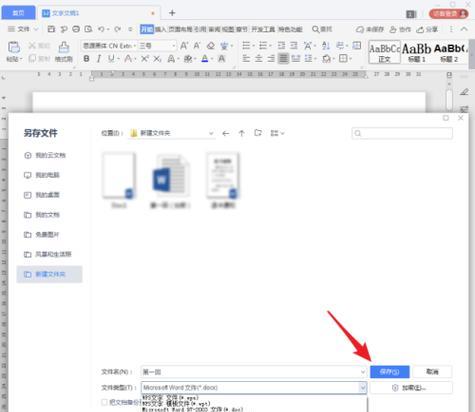Open the sixth sidebar folder just above the highlighted one
475x412 pixels.
[48, 254]
